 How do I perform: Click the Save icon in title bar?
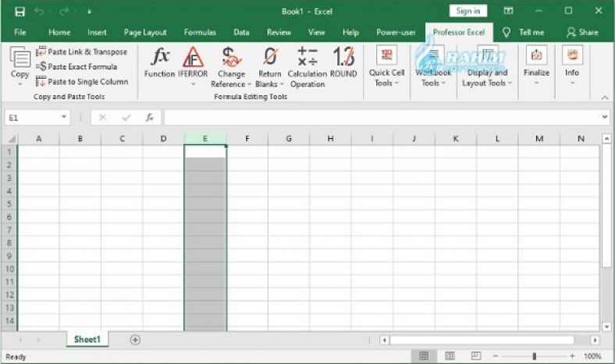point(20,12)
